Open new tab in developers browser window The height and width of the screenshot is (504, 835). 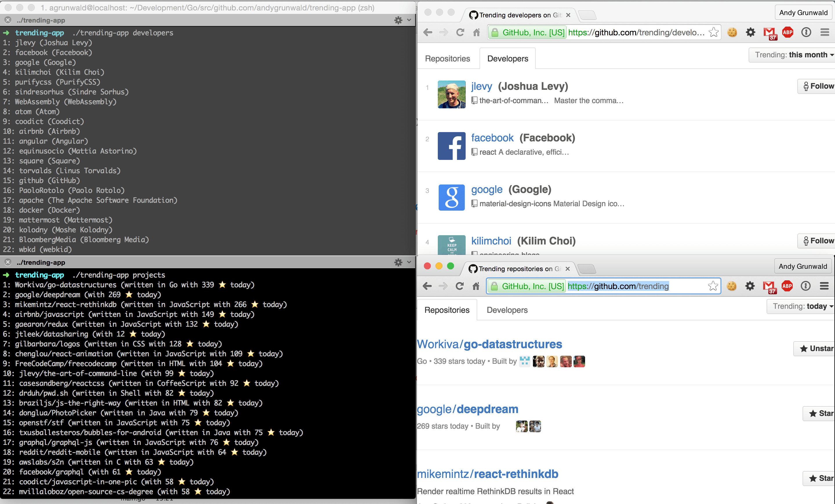[587, 15]
